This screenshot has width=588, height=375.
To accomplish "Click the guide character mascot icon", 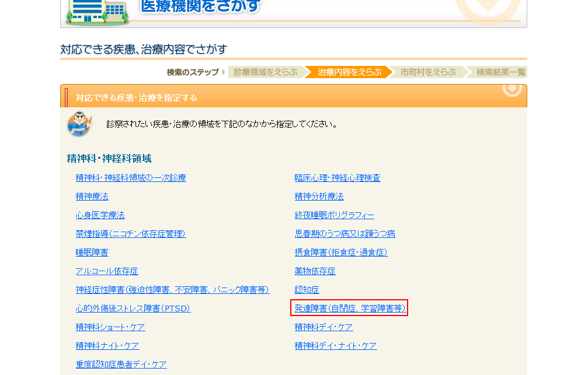I will [79, 124].
